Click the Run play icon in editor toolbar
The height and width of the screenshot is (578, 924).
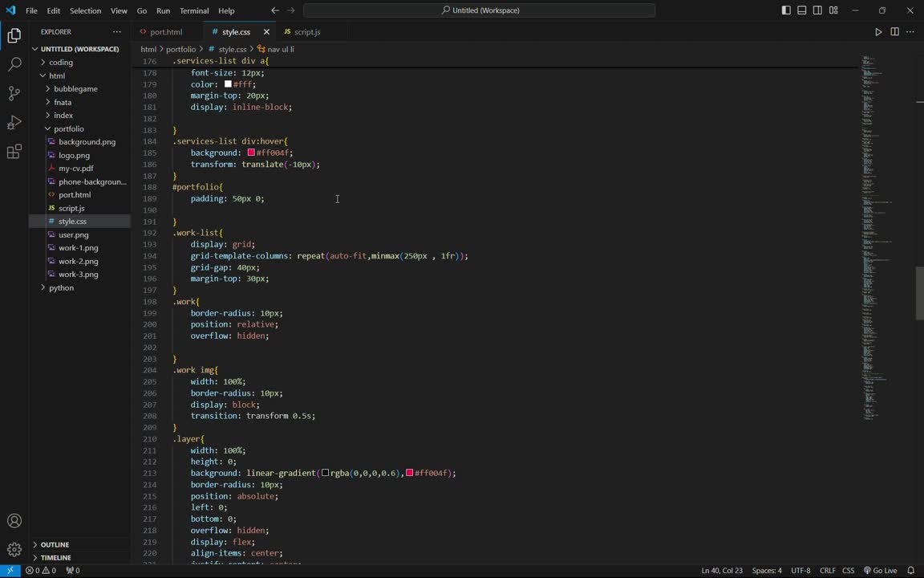click(x=878, y=32)
